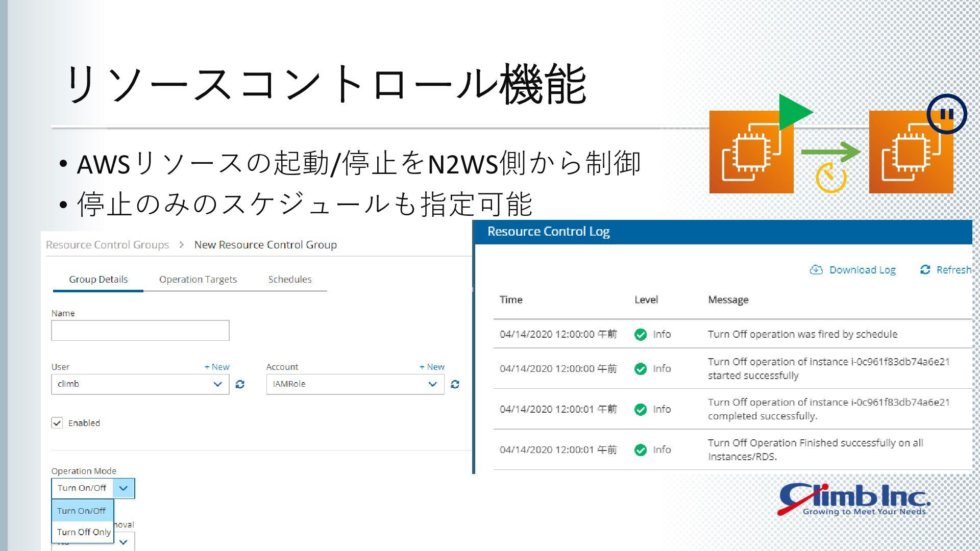Click 'Turn Off Operation Finished successfully' message
980x551 pixels.
[x=816, y=449]
